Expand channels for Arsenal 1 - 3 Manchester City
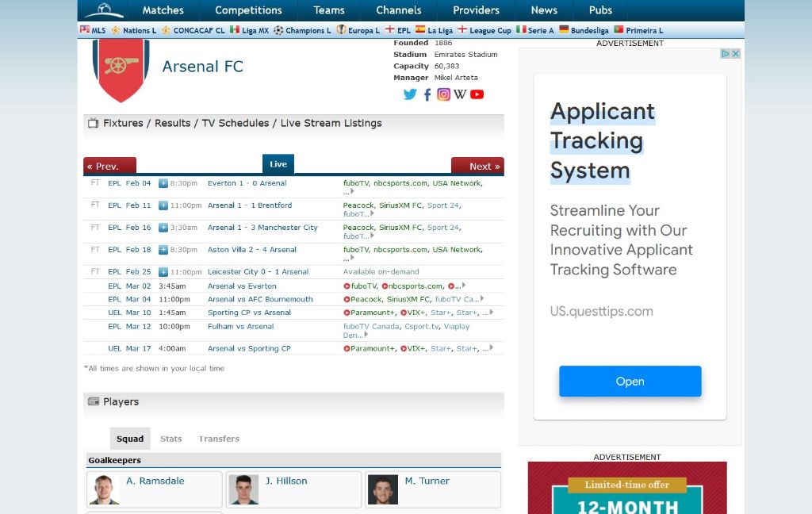Image resolution: width=812 pixels, height=514 pixels. click(x=372, y=236)
